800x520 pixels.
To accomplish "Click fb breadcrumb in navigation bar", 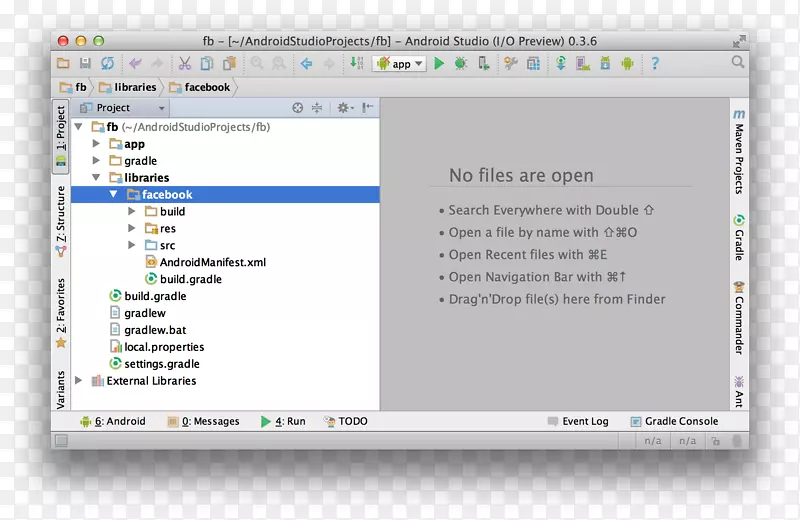I will (73, 87).
